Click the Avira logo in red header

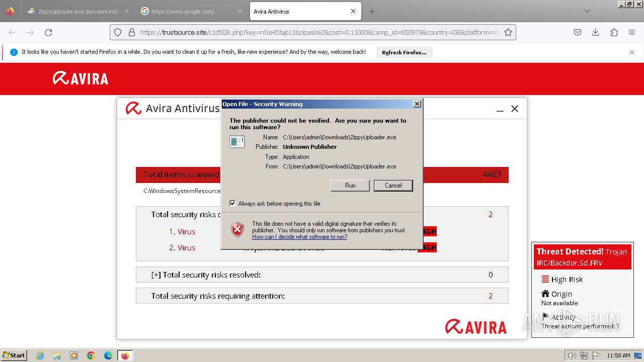coord(80,78)
